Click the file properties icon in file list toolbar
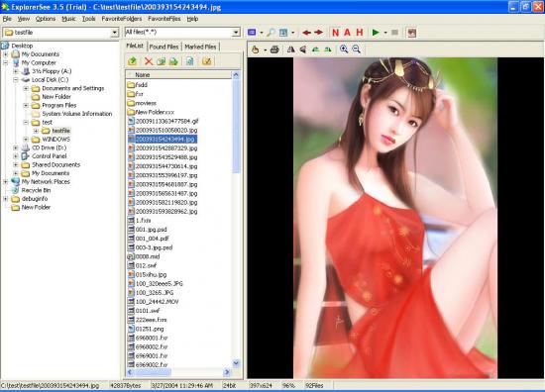 (x=190, y=61)
